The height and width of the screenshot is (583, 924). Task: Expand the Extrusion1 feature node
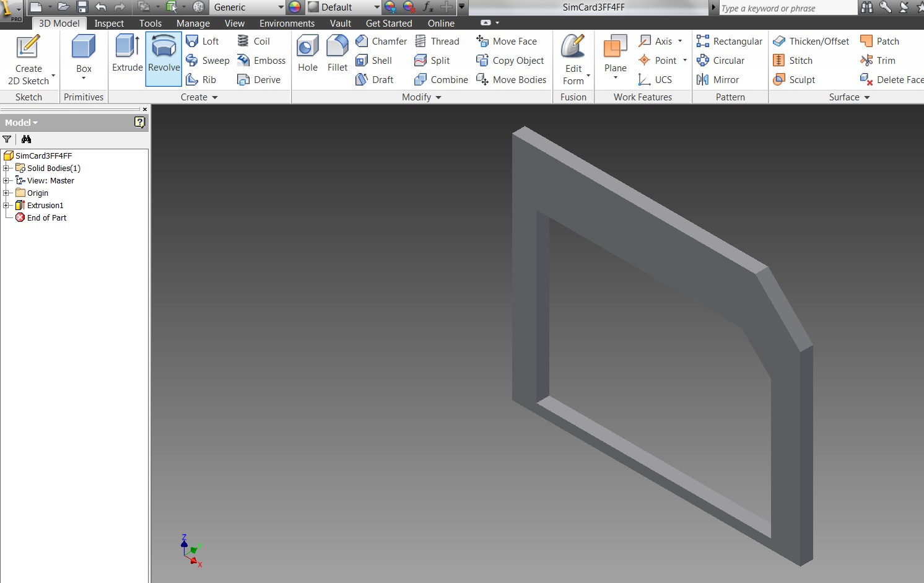(x=6, y=205)
